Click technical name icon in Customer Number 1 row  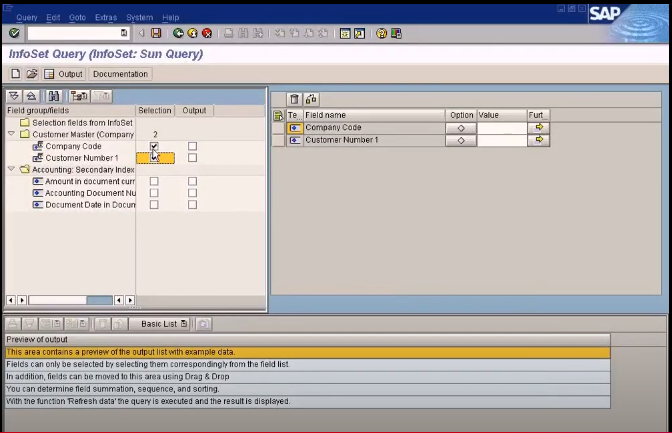click(x=295, y=140)
